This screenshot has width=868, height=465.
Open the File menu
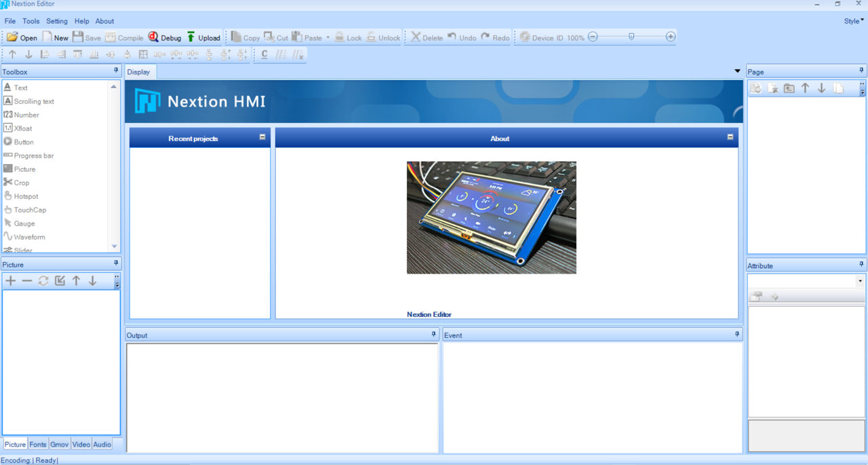[10, 21]
